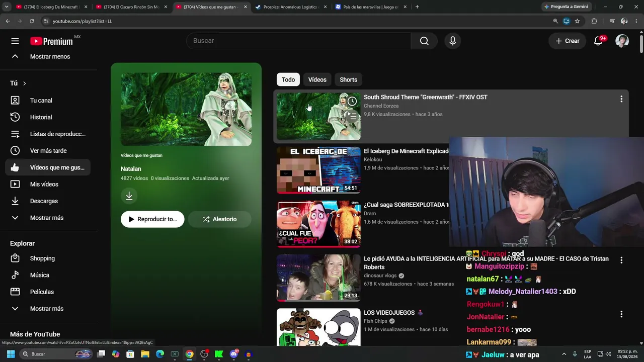
Task: Open Listas de reproducción in sidebar
Action: point(48,134)
